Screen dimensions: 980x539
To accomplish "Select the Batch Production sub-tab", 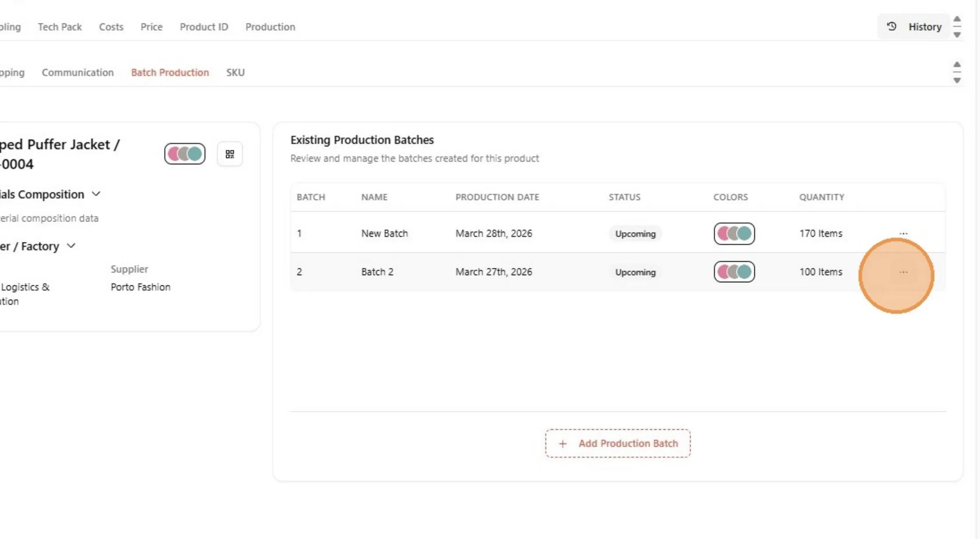I will pyautogui.click(x=170, y=72).
